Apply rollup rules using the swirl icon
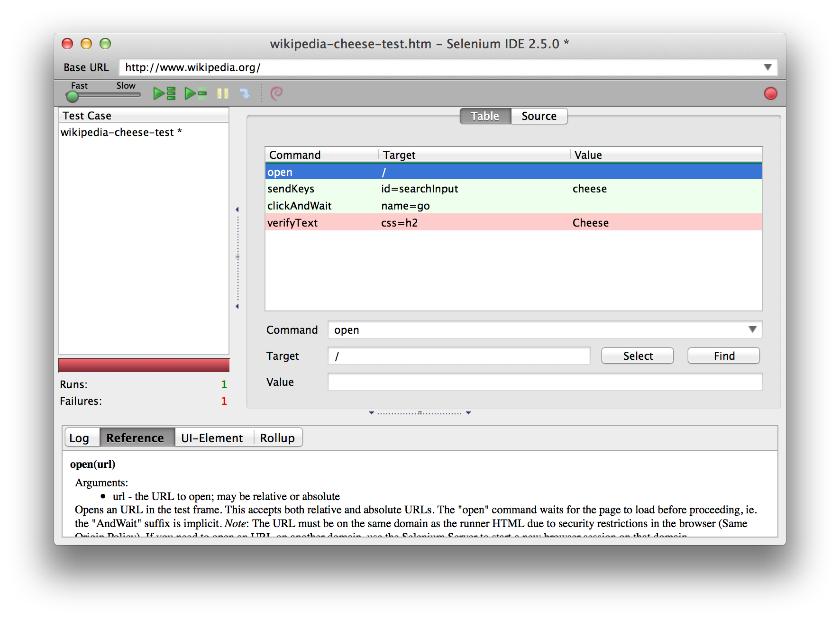Screen dimensions: 840x620 coord(276,93)
